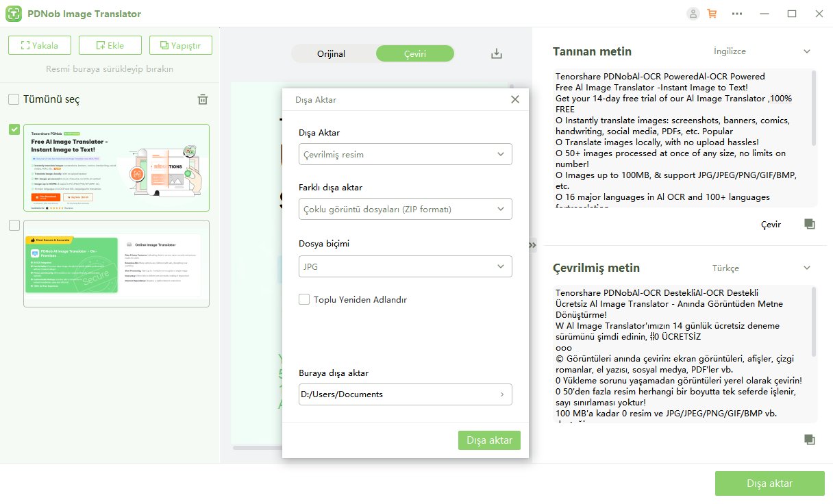The image size is (833, 504).
Task: Open the Çevrilmiş resim dropdown
Action: pyautogui.click(x=405, y=154)
